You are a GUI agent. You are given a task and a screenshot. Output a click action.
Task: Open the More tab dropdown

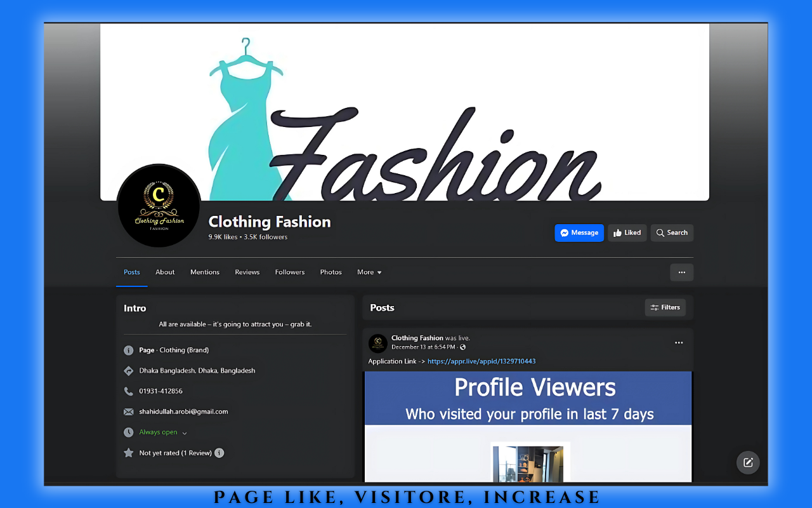pyautogui.click(x=369, y=272)
